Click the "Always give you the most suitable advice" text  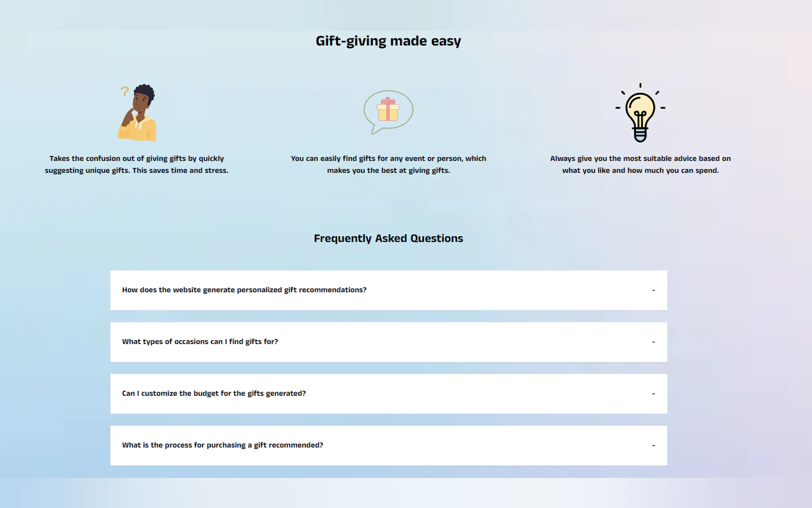(640, 164)
